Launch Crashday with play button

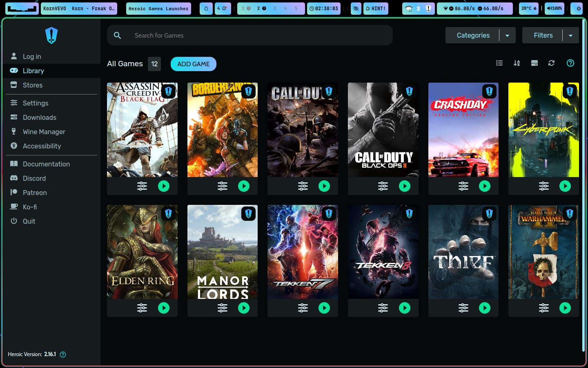(x=485, y=186)
